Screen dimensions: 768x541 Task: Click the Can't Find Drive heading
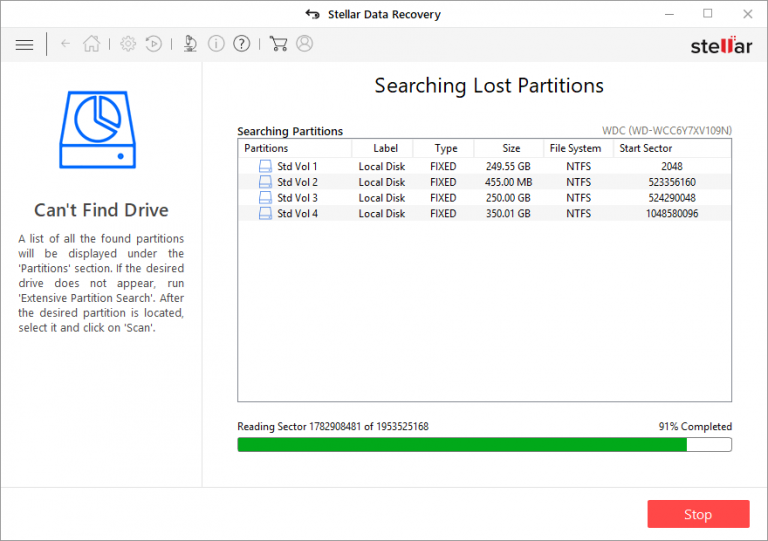click(x=101, y=210)
